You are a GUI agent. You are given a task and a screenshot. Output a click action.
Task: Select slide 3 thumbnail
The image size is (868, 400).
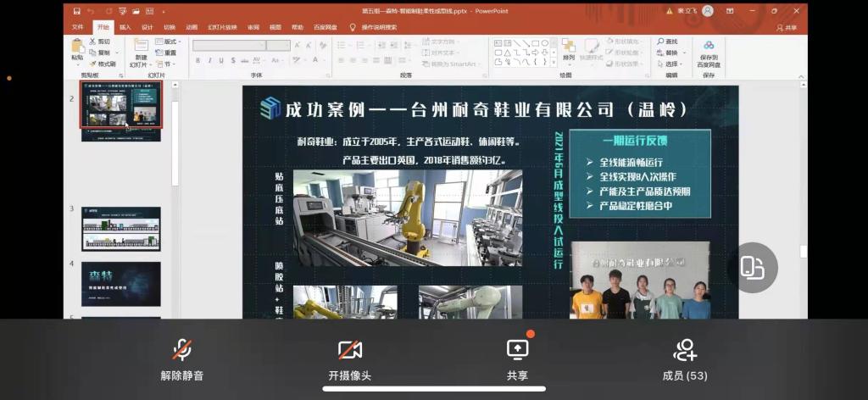click(x=121, y=229)
